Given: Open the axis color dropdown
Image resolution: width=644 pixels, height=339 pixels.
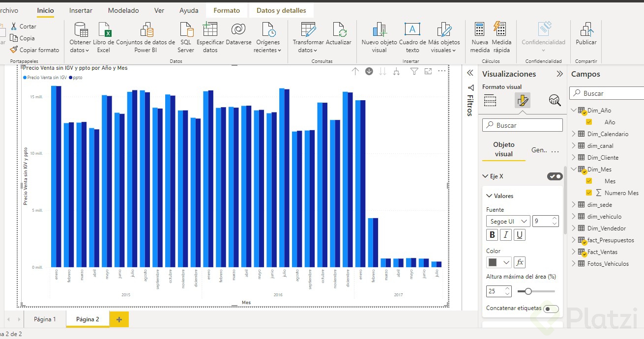Looking at the screenshot, I should (x=499, y=262).
